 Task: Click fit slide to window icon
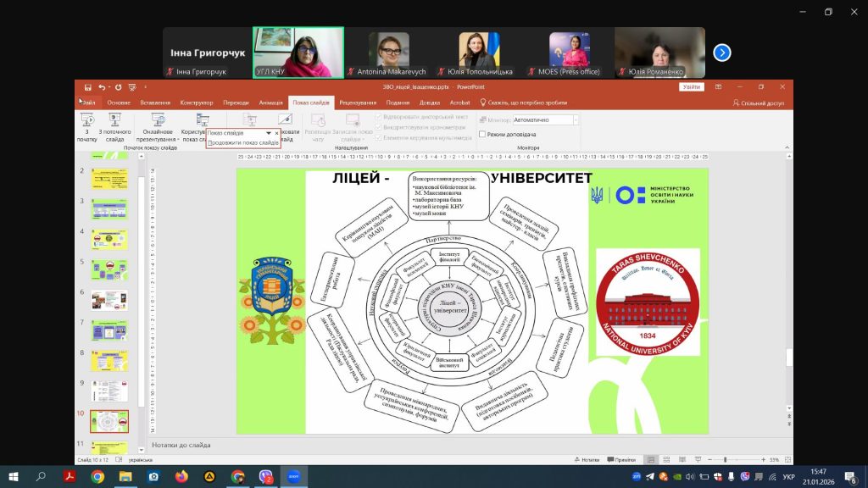coord(786,459)
